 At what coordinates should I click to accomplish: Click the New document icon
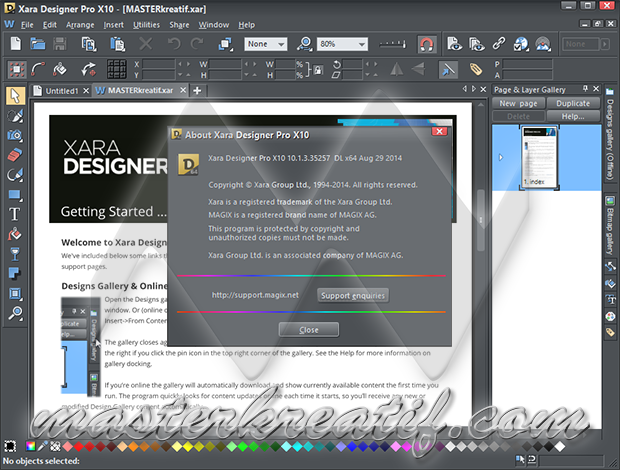[x=16, y=43]
